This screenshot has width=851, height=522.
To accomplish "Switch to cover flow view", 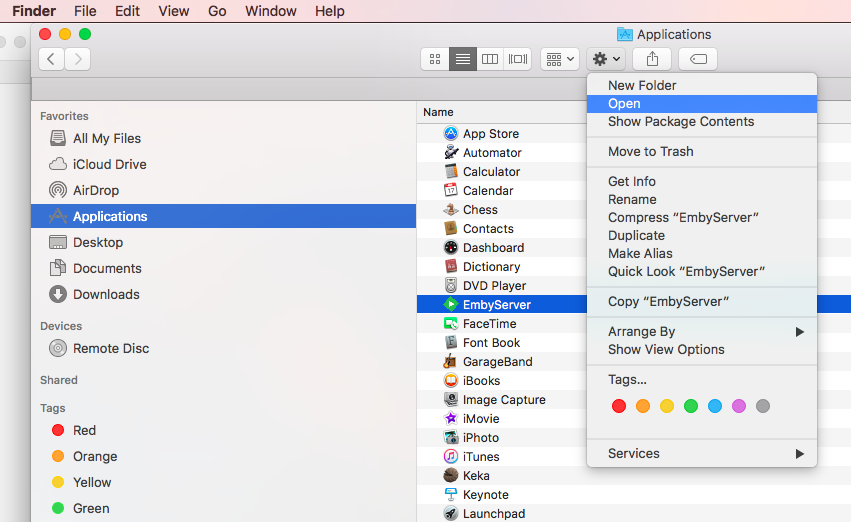I will click(x=518, y=59).
